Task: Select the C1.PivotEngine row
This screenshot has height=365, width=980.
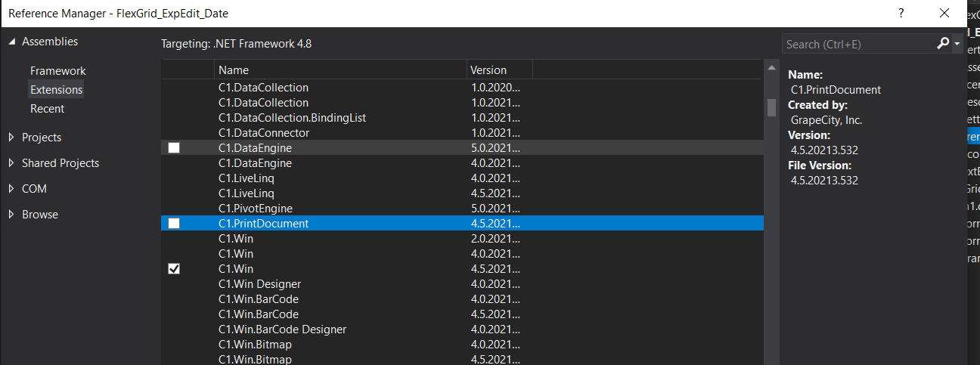Action: (461, 209)
